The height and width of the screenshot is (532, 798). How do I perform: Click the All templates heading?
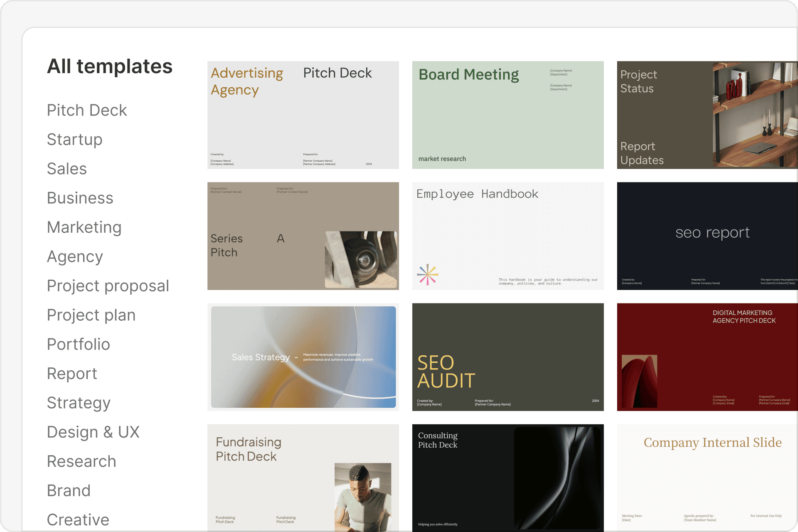pyautogui.click(x=110, y=66)
